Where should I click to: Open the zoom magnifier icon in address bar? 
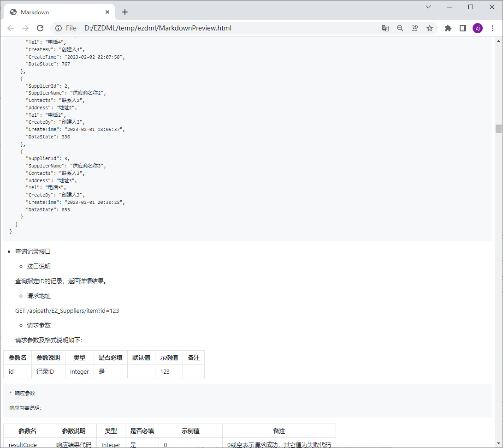click(x=400, y=28)
